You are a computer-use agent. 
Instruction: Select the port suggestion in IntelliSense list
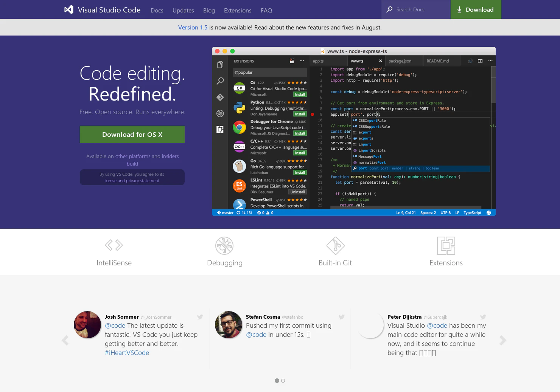click(x=421, y=169)
